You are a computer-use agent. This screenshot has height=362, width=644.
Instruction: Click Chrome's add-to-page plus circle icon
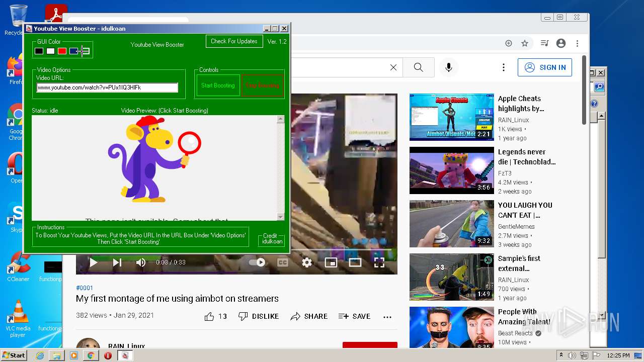509,44
